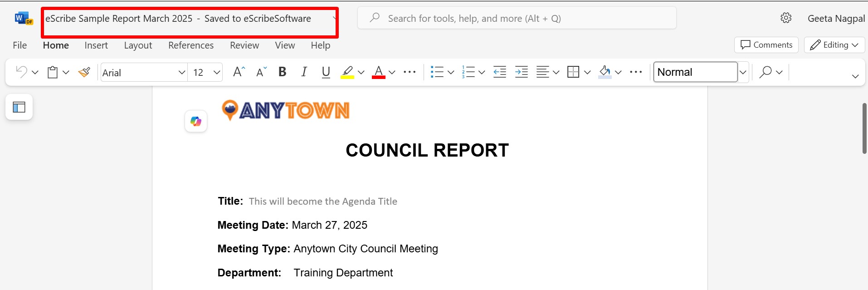868x290 pixels.
Task: Show the navigation pane icon
Action: [19, 107]
